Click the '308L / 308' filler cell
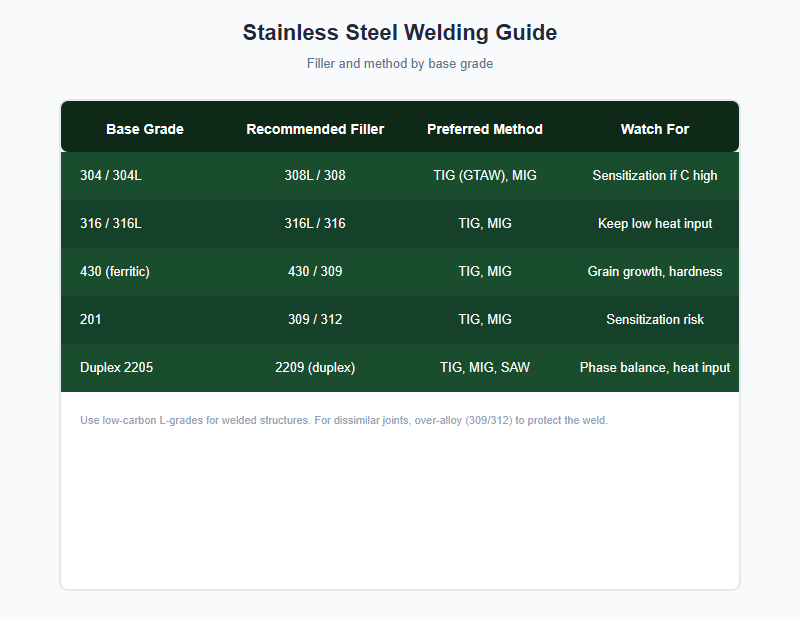 [x=315, y=176]
